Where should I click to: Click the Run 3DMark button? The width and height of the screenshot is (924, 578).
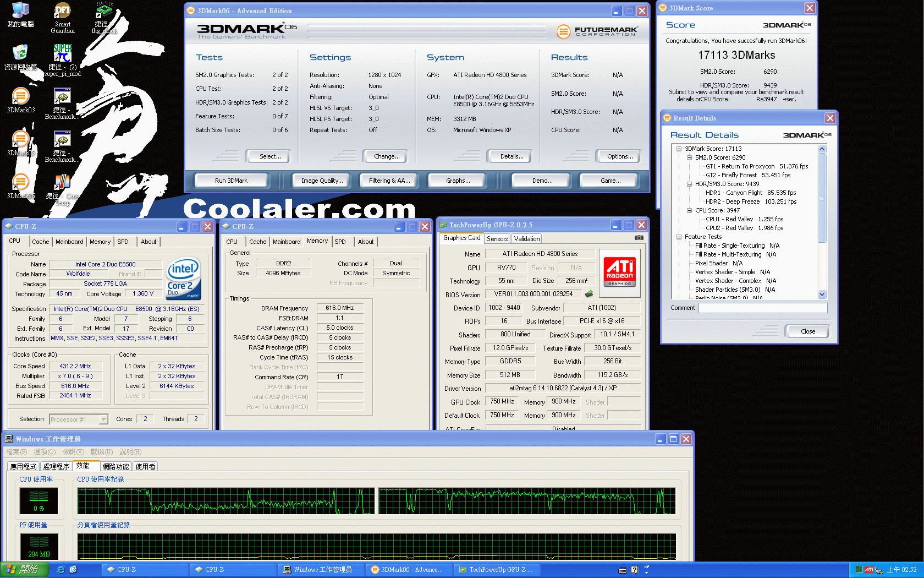[x=231, y=181]
